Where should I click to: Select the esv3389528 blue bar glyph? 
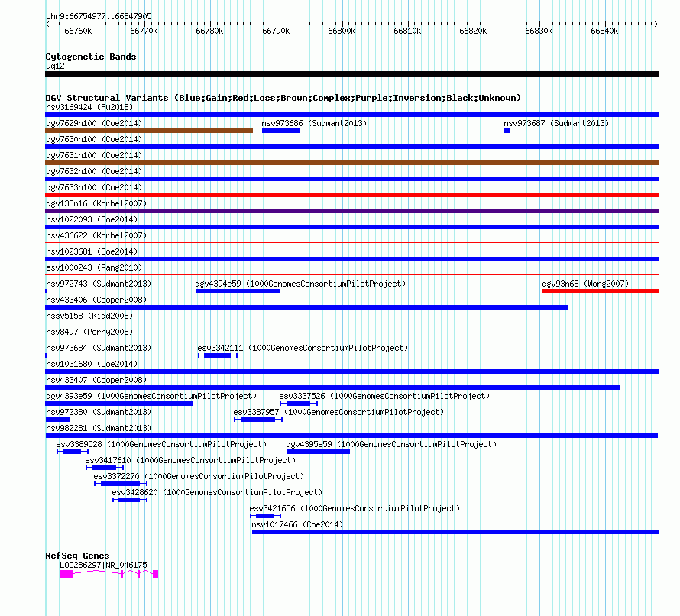pyautogui.click(x=73, y=452)
